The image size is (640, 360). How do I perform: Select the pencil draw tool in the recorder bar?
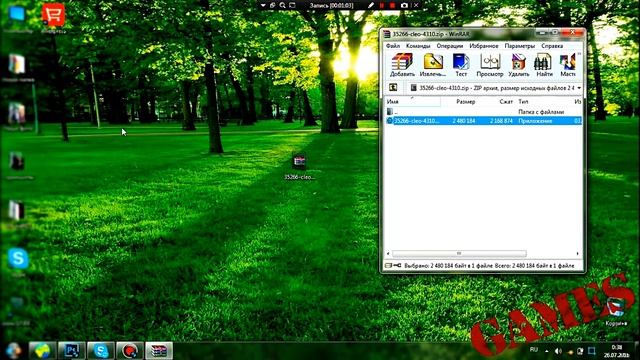371,5
